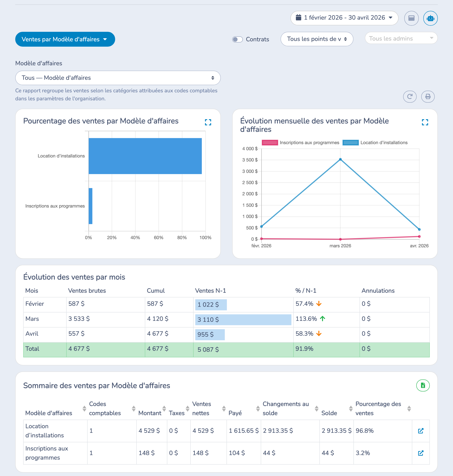Open details link for Location d'installations row
The height and width of the screenshot is (476, 453).
(421, 431)
